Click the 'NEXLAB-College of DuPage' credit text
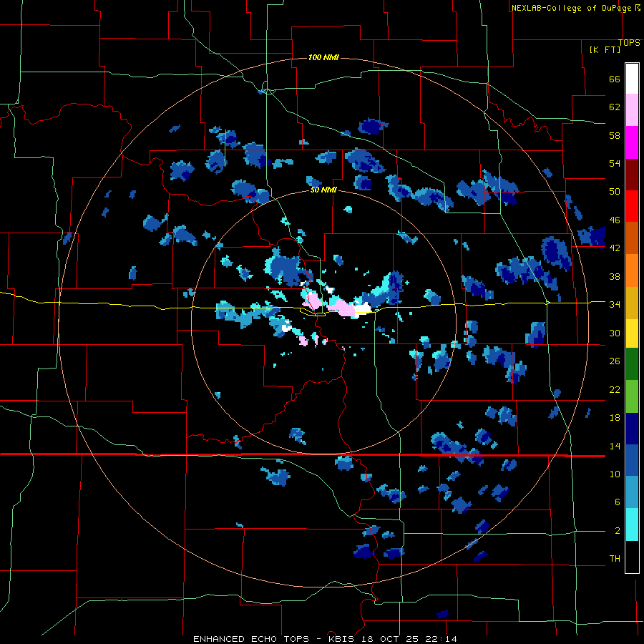 pyautogui.click(x=571, y=8)
